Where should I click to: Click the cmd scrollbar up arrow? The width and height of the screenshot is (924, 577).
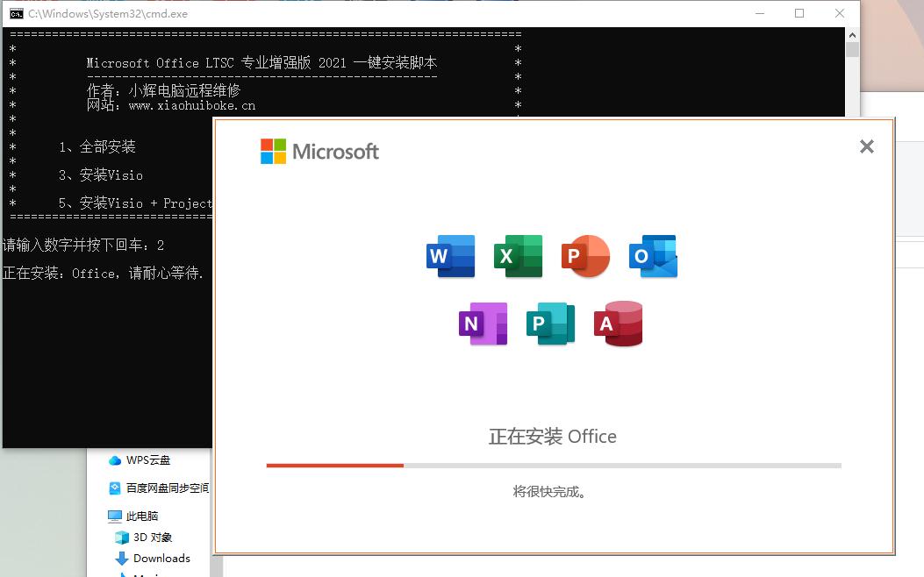852,35
